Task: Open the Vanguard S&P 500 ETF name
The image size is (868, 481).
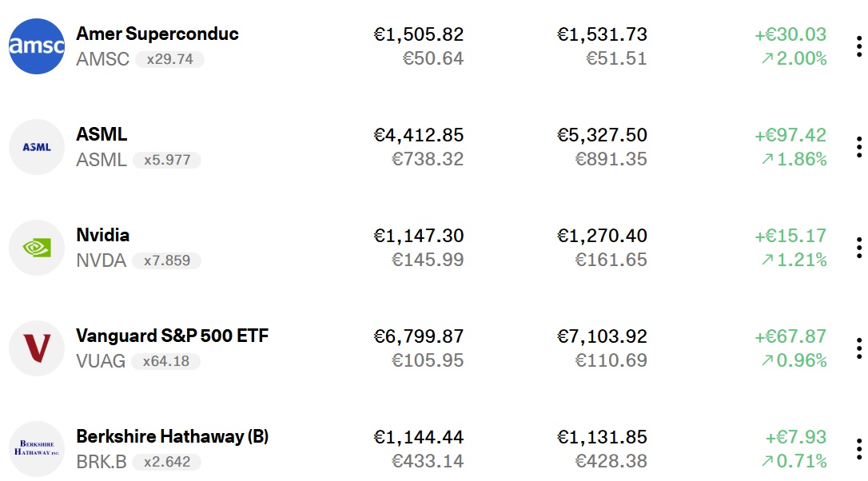Action: coord(172,336)
